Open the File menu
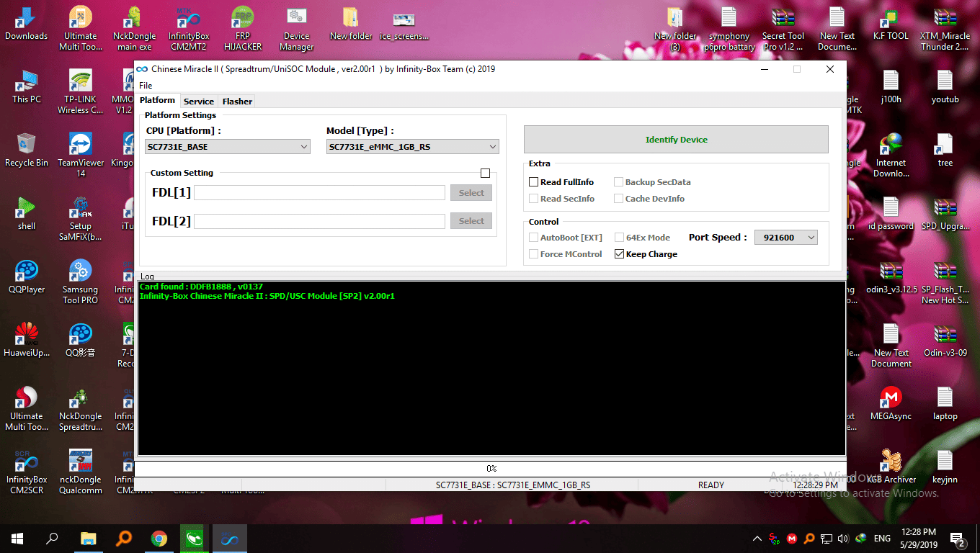 click(146, 86)
